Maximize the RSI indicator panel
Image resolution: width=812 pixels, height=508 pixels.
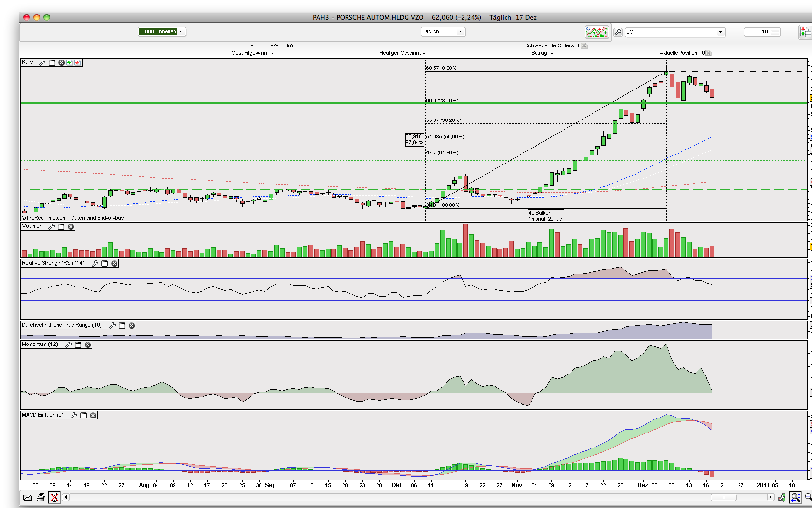coord(105,263)
